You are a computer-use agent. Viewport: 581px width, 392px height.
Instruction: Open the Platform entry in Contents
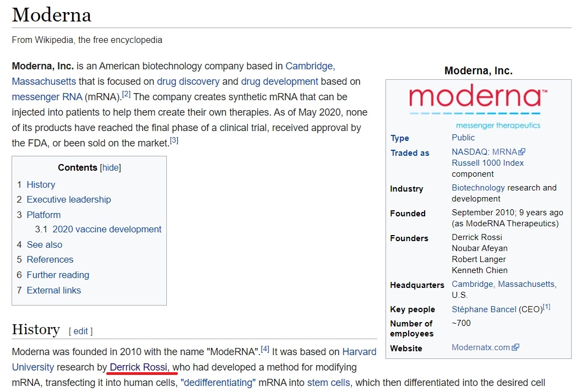pos(44,215)
